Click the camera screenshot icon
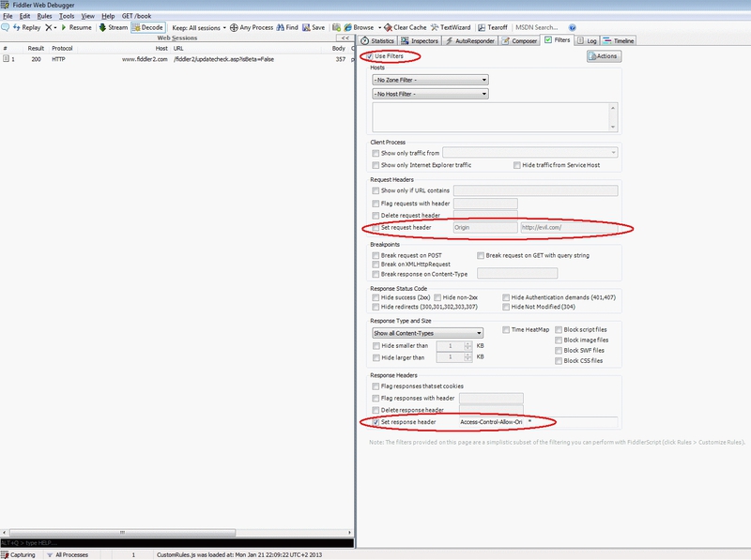The width and height of the screenshot is (751, 560). click(336, 28)
